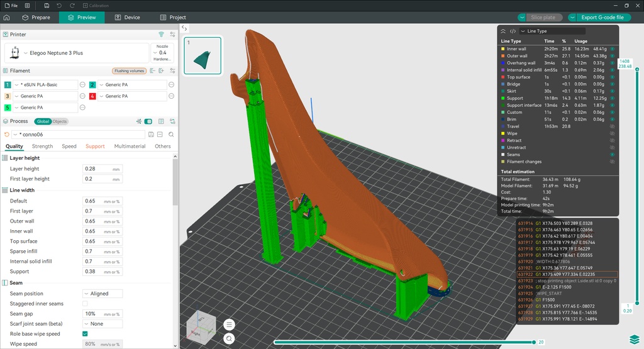This screenshot has width=644, height=349.
Task: Open Scarf joint seam dropdown
Action: [x=103, y=324]
